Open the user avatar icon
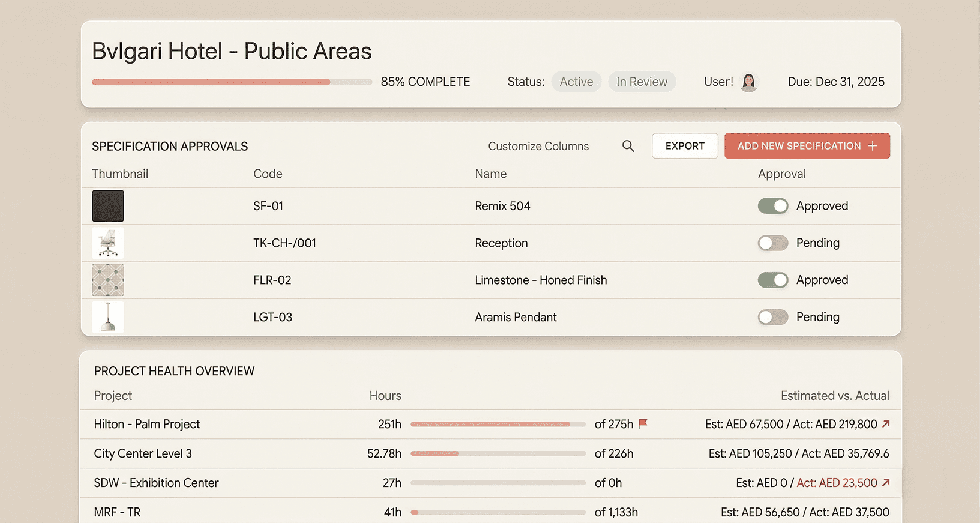This screenshot has height=523, width=980. click(x=748, y=82)
